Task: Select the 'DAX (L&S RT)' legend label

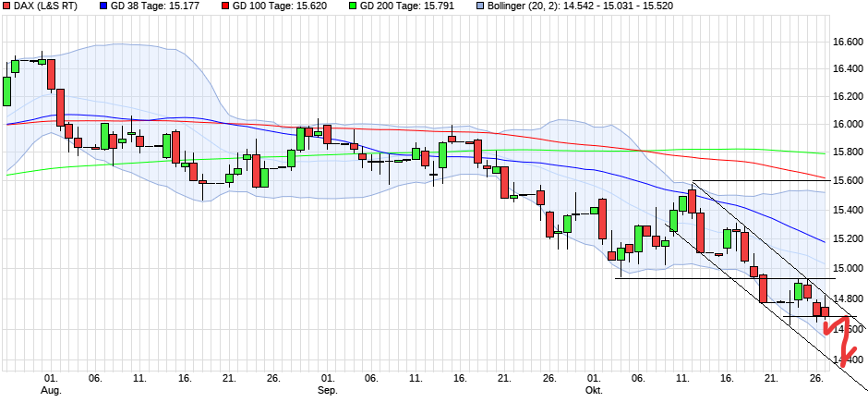Action: tap(45, 6)
